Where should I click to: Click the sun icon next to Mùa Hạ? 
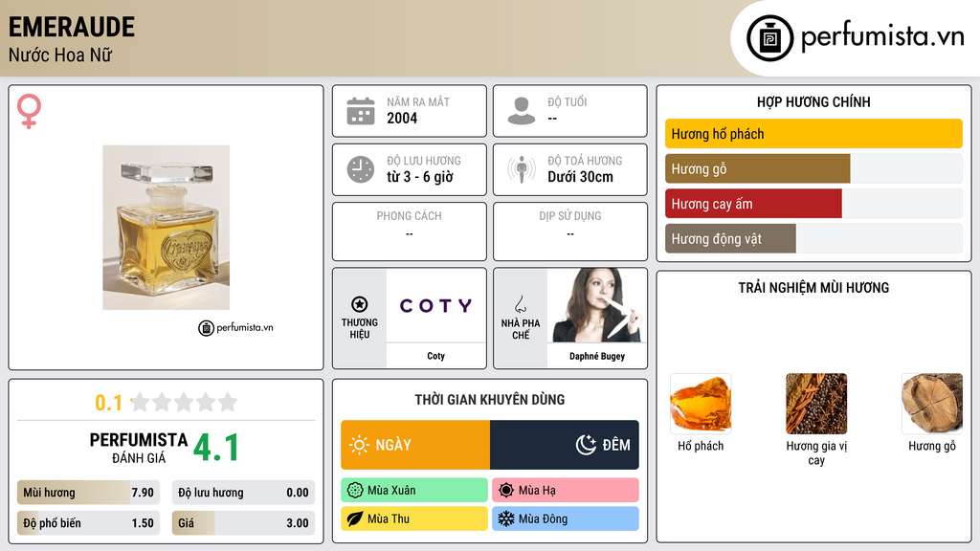coord(506,491)
